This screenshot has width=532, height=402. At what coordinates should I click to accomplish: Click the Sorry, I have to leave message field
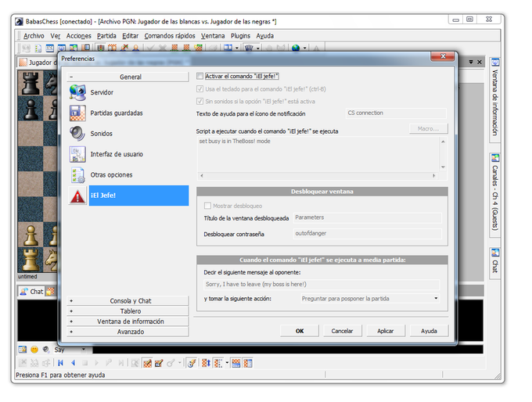(322, 284)
